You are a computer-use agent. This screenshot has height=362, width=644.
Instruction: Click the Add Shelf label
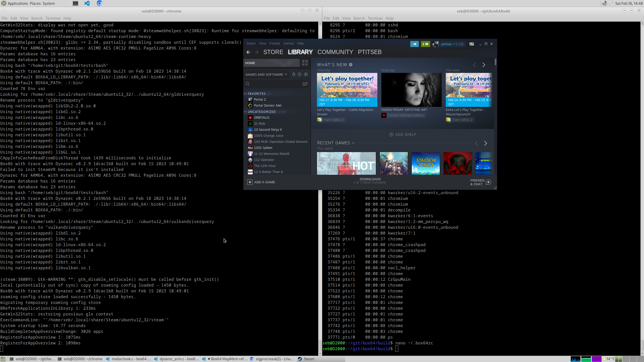[406, 134]
